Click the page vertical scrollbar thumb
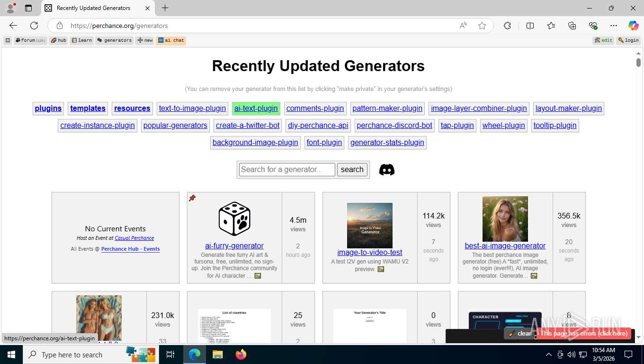The image size is (644, 364). pos(638,62)
